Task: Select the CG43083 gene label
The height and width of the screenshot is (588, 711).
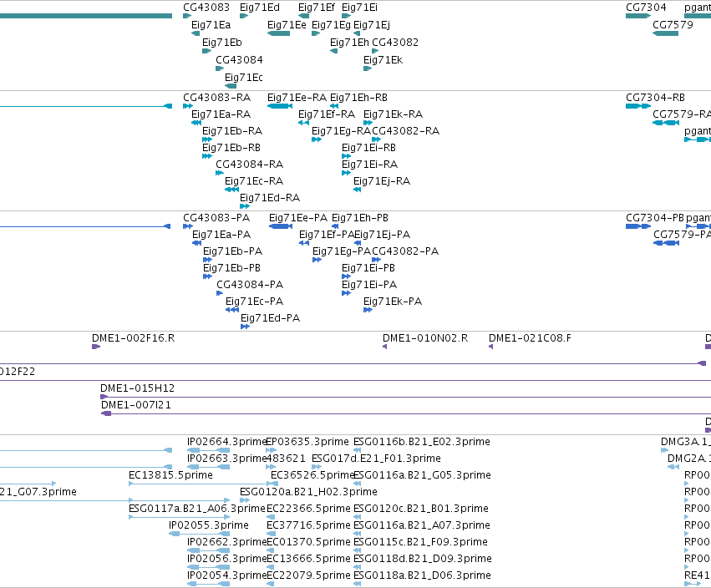Action: tap(206, 8)
